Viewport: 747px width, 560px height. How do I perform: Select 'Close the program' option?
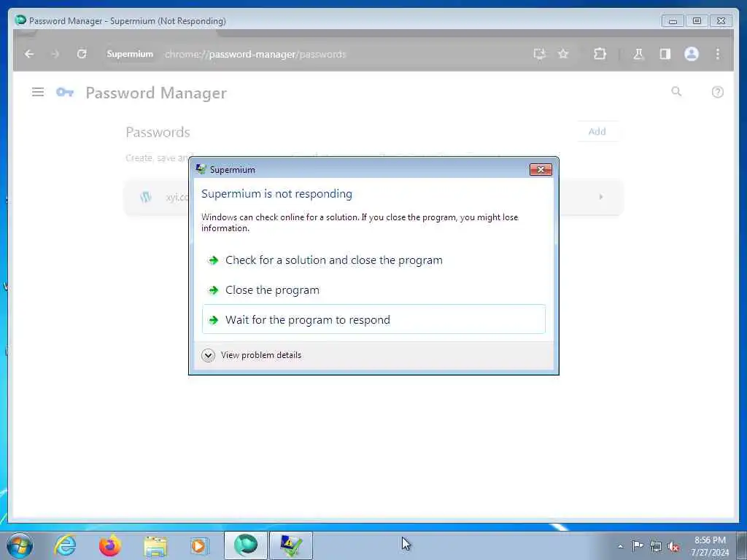pyautogui.click(x=373, y=290)
